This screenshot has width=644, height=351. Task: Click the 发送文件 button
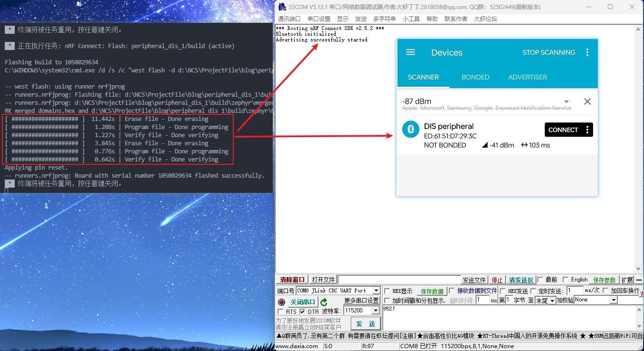point(475,280)
